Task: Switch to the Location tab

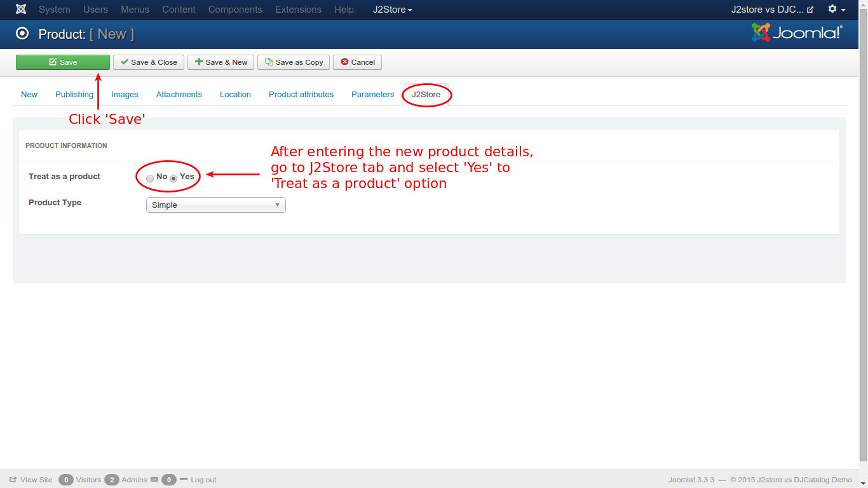Action: [235, 95]
